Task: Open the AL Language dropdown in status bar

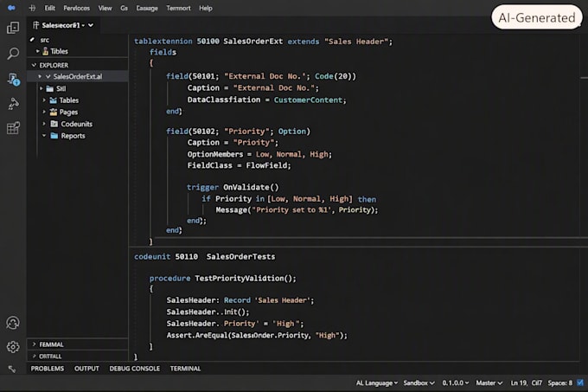Action: click(376, 382)
